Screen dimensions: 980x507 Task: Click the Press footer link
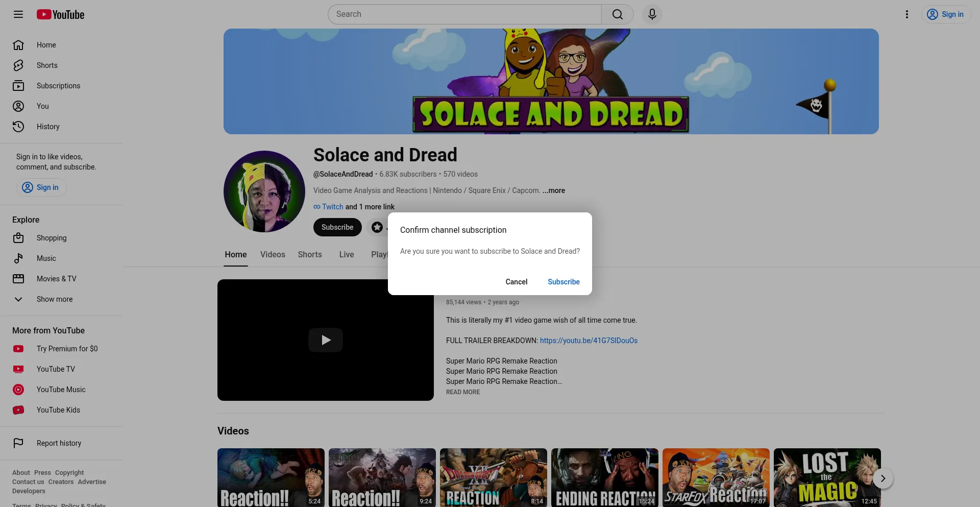[42, 473]
